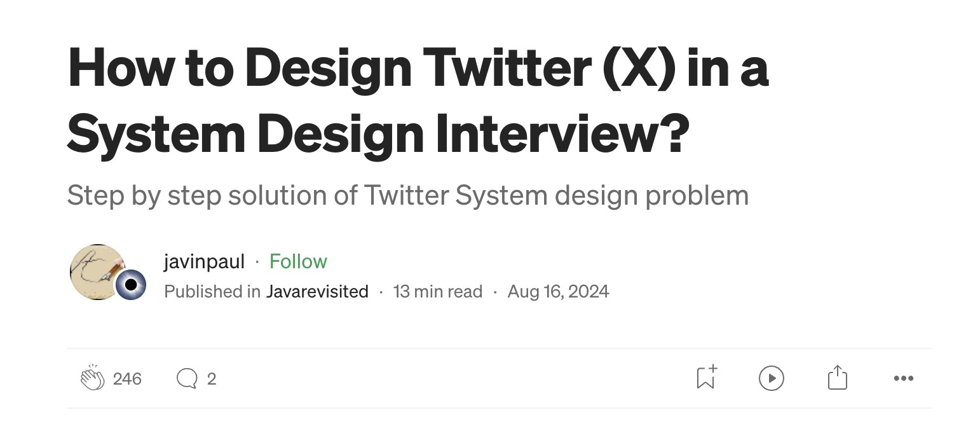Visit the Javarevisited publication link
Screen dimensions: 980x431
click(317, 291)
